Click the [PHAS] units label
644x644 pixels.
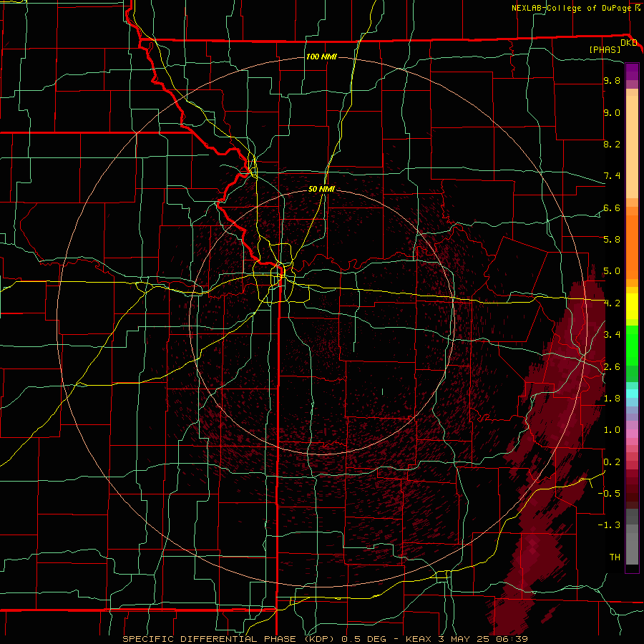coord(605,50)
